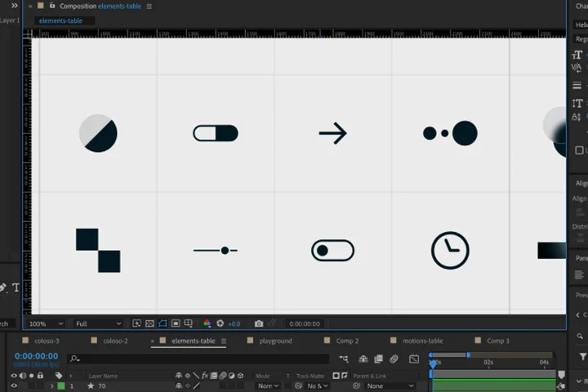Click the 02s mark on time ruler
The width and height of the screenshot is (588, 392).
tap(488, 363)
